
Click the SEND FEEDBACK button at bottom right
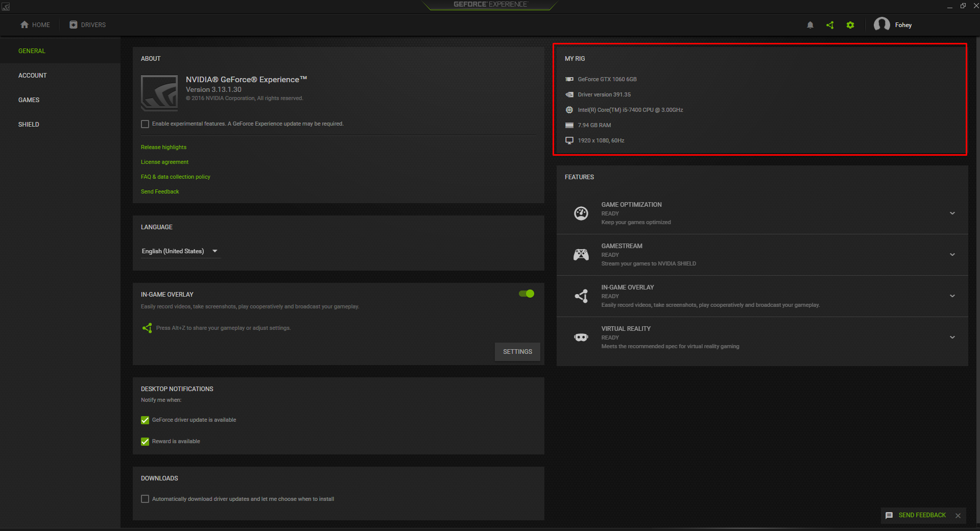[x=922, y=515]
